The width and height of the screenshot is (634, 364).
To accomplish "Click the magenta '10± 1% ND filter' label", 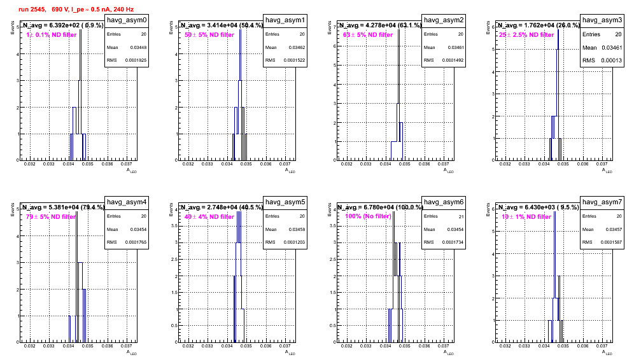I will point(526,217).
